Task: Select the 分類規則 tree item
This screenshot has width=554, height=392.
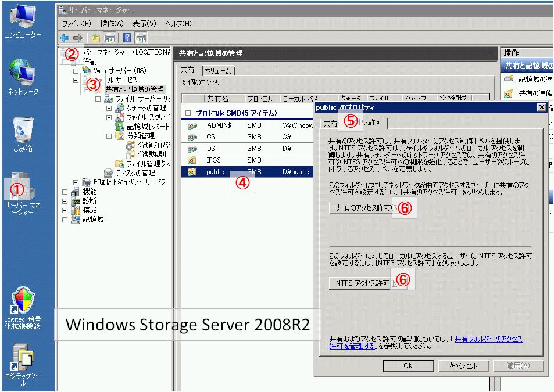Action: point(152,154)
